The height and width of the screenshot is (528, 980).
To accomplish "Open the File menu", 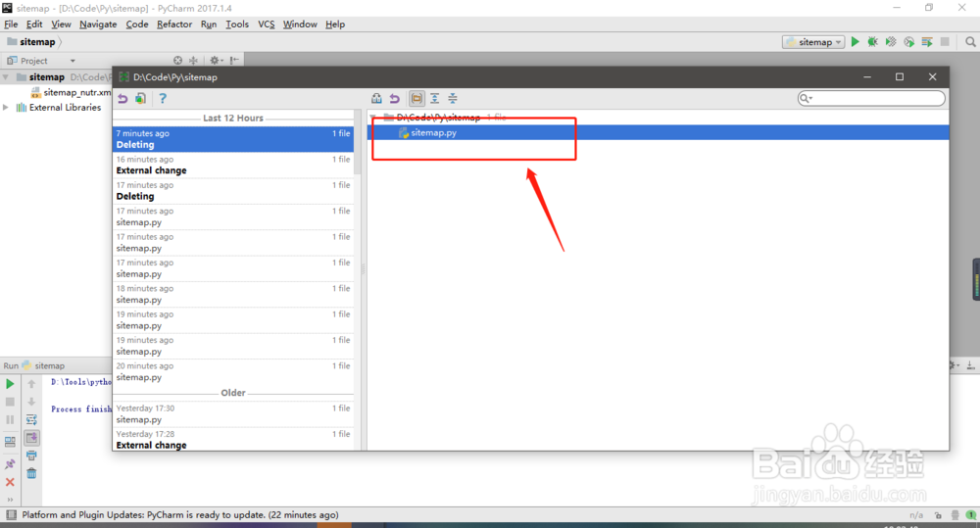I will [x=11, y=24].
